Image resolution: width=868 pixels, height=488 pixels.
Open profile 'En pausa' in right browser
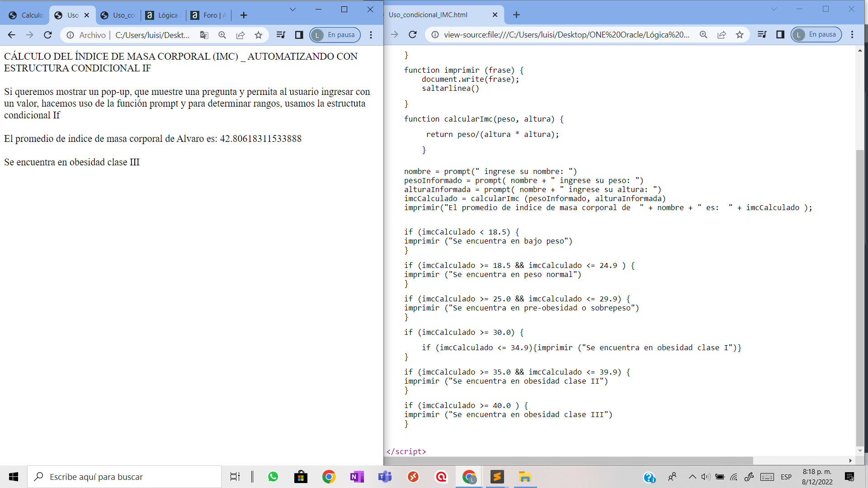816,34
